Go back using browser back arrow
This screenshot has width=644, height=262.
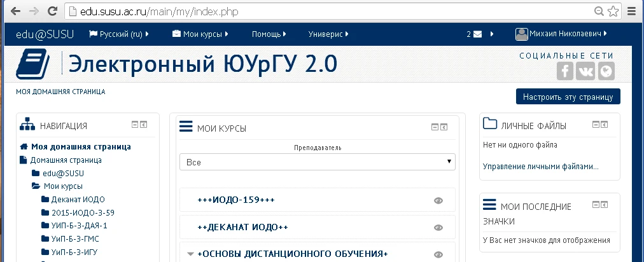point(15,11)
